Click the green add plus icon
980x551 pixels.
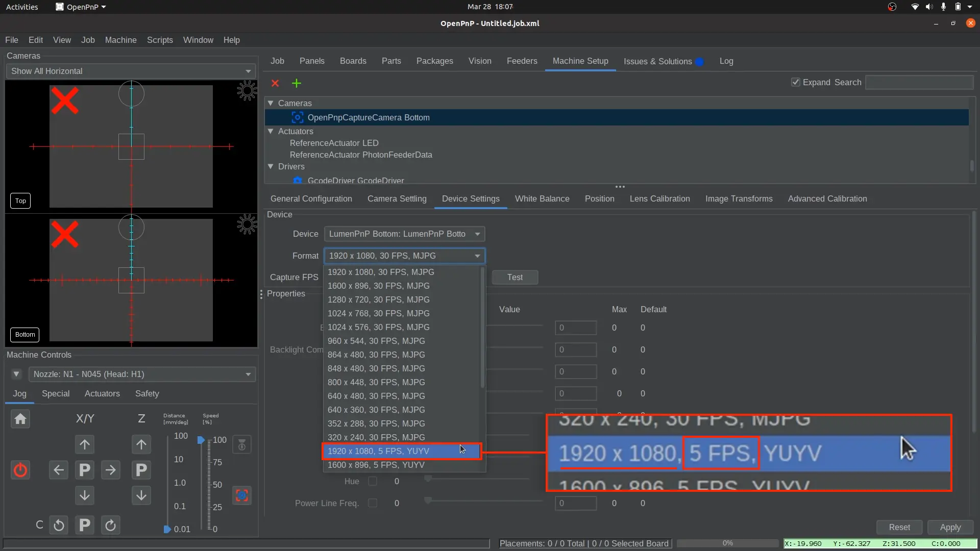297,83
